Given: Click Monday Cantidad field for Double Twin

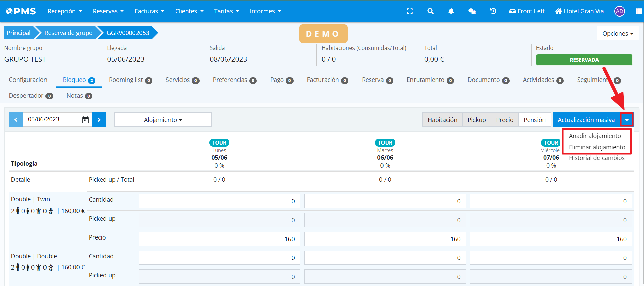Looking at the screenshot, I should point(219,201).
